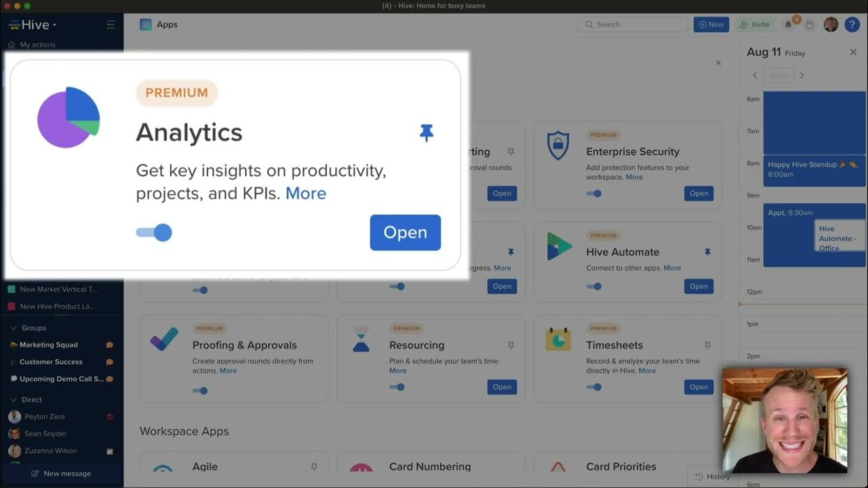Viewport: 868px width, 488px height.
Task: Collapse sidebar with hamburger menu icon
Action: [x=111, y=25]
